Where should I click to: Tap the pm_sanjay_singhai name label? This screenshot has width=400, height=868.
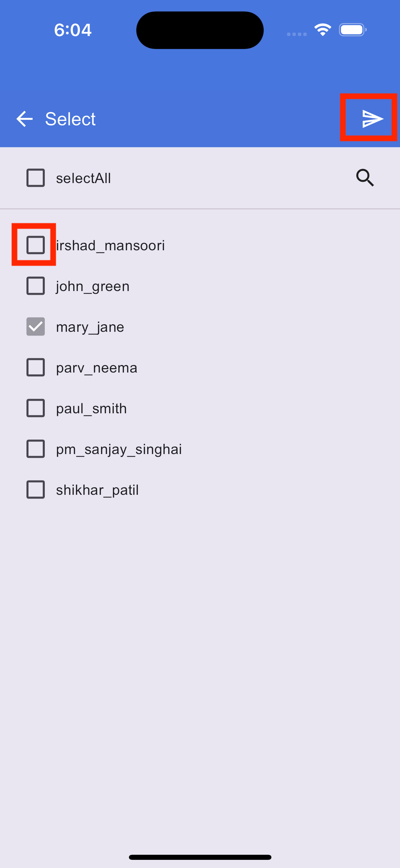click(119, 450)
